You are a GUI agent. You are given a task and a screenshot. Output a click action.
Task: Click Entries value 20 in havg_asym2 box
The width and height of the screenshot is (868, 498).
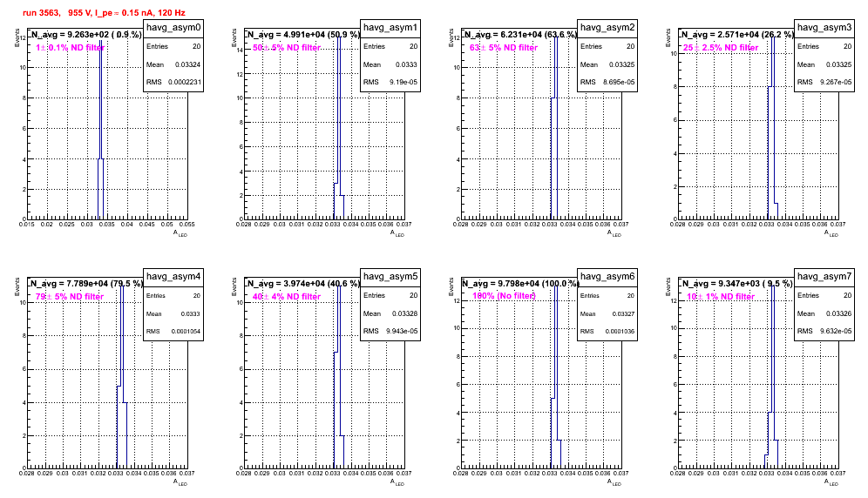[x=630, y=46]
